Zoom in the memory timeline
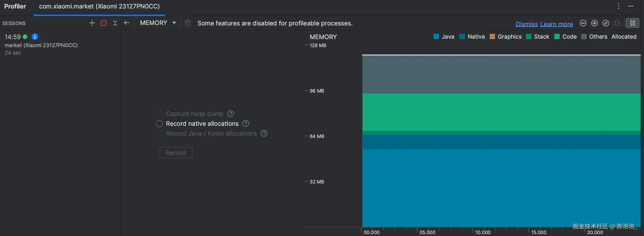 (594, 23)
